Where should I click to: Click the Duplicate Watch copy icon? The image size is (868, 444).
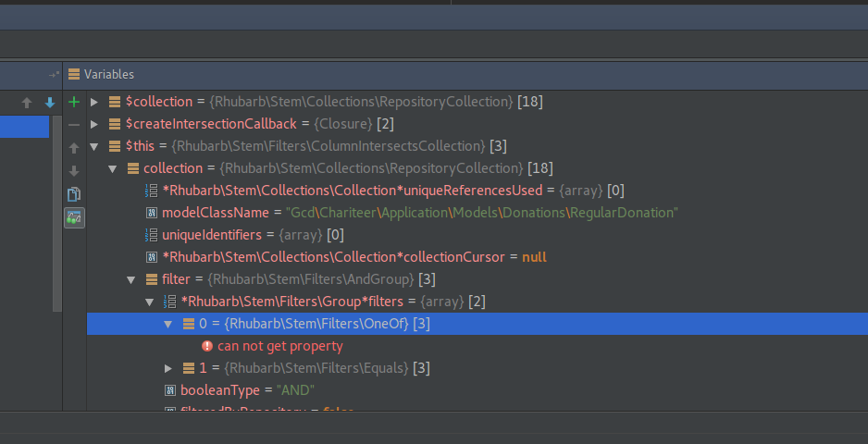(74, 194)
